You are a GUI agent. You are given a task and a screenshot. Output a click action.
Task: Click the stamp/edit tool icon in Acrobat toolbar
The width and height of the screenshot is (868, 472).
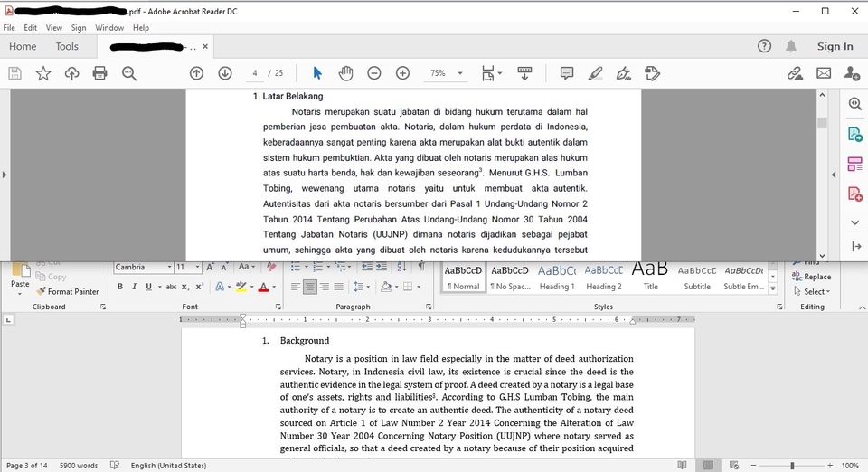652,73
